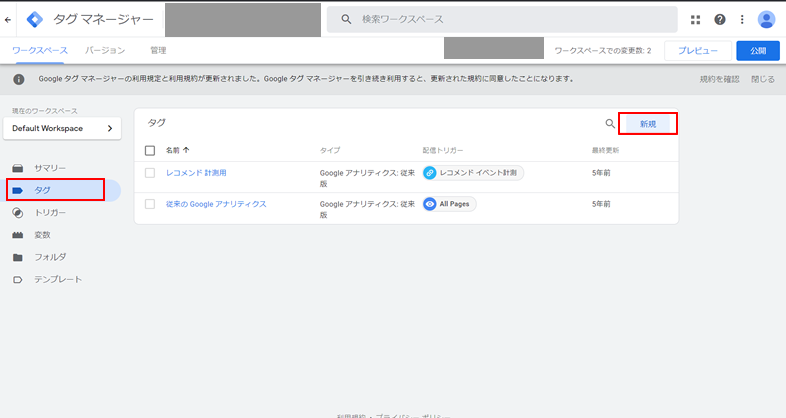The image size is (786, 418).
Task: Click the 最終更新 column header
Action: pos(606,150)
